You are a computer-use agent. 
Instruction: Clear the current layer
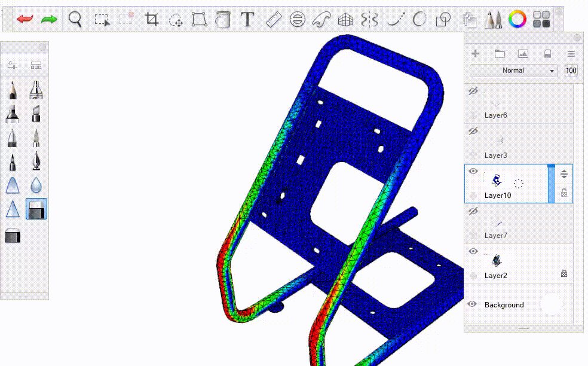pos(547,54)
